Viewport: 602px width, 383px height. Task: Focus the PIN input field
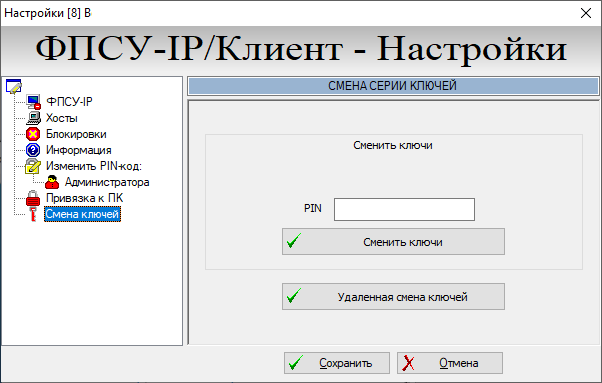tap(404, 210)
